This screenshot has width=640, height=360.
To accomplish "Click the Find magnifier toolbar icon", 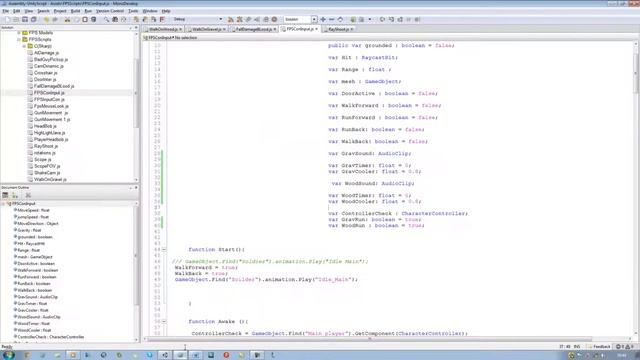I will point(106,20).
